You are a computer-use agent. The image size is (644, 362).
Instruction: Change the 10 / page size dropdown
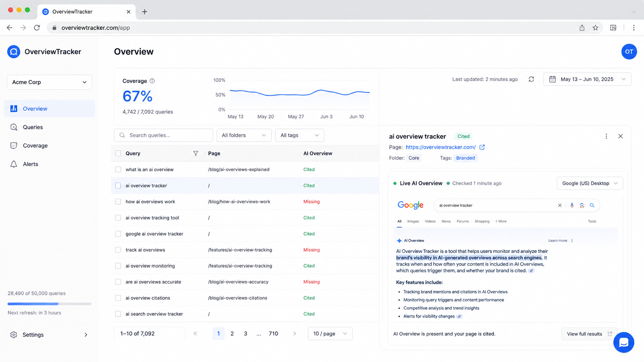coord(330,334)
